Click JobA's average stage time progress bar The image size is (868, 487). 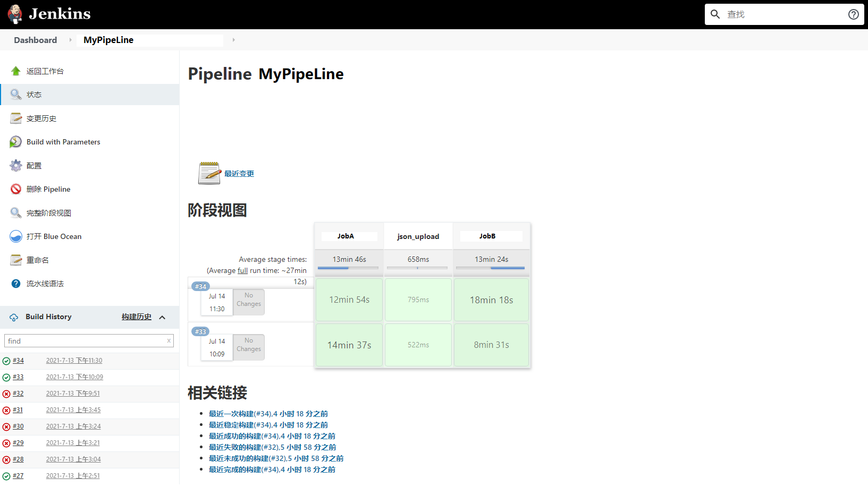point(348,268)
